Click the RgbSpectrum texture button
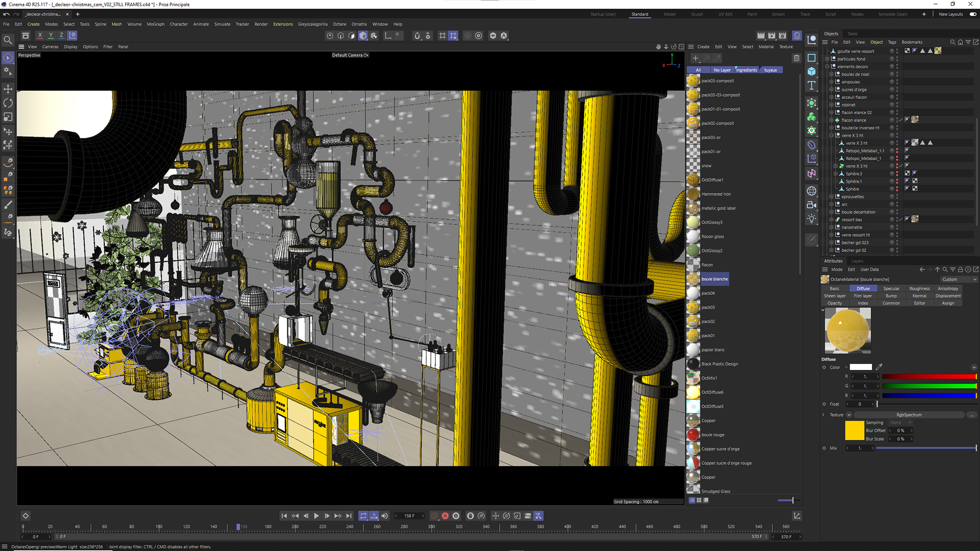Viewport: 980px width, 551px height. (909, 415)
